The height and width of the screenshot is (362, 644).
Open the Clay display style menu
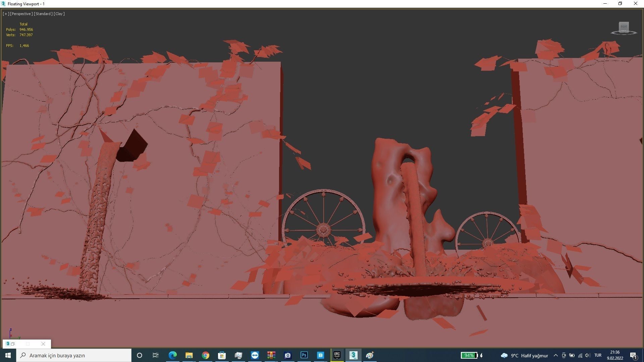(59, 14)
